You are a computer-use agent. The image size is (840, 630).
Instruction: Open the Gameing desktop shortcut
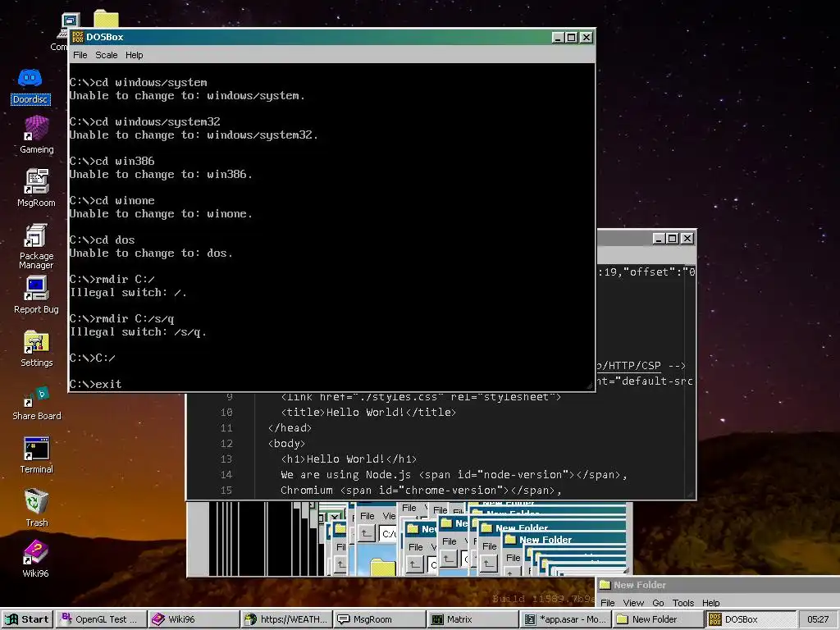point(36,135)
